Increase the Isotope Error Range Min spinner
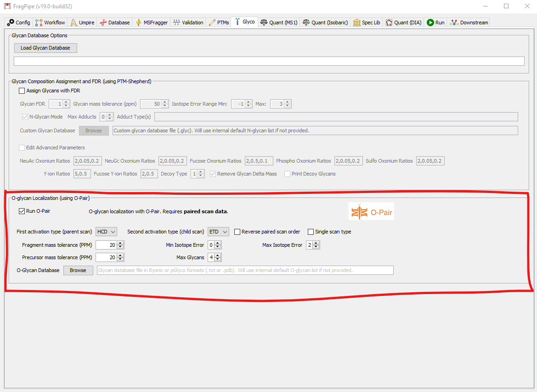The image size is (537, 392). [249, 102]
